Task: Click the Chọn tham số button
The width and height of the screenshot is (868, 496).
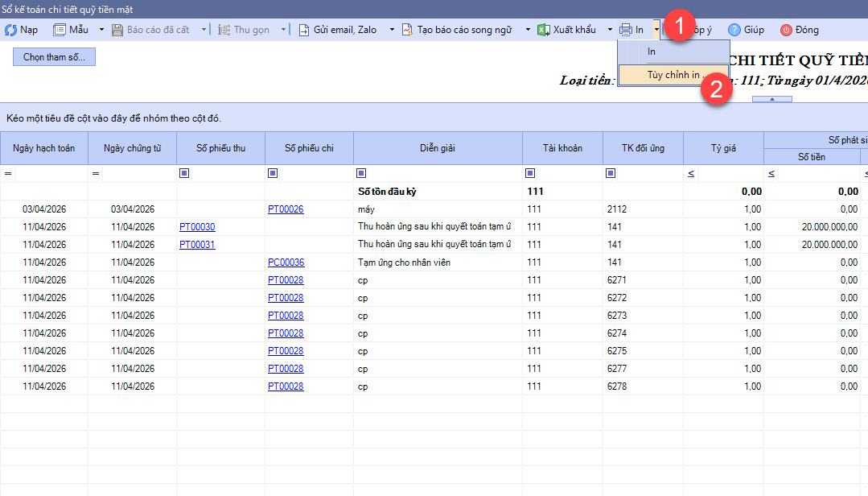Action: tap(54, 57)
